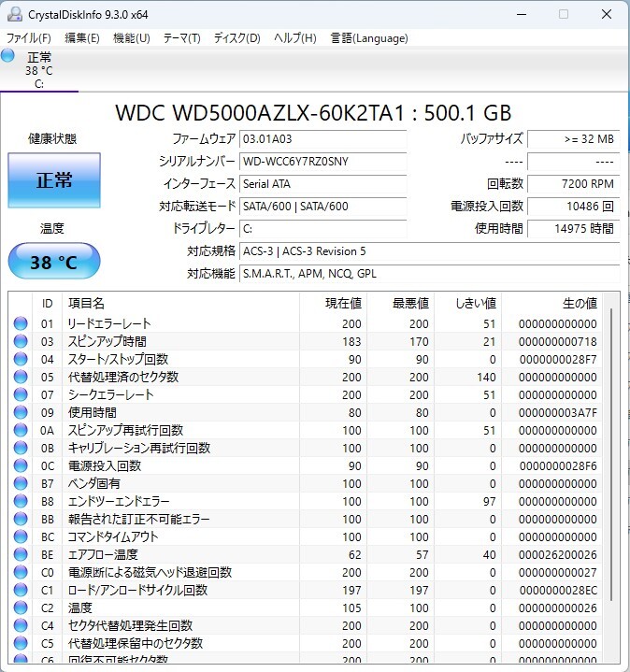Screen dimensions: 630x672
Task: Click status orb for C1 ロード/アンロードサイクル回数 row
Action: (x=21, y=591)
